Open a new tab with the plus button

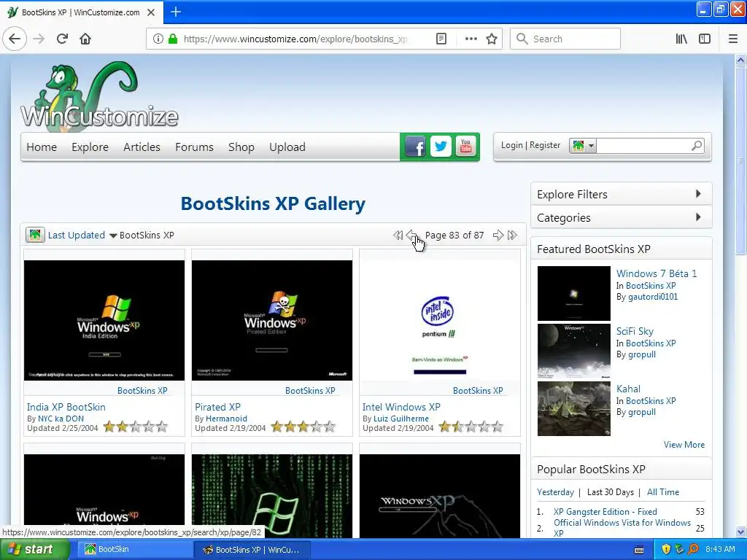(176, 12)
